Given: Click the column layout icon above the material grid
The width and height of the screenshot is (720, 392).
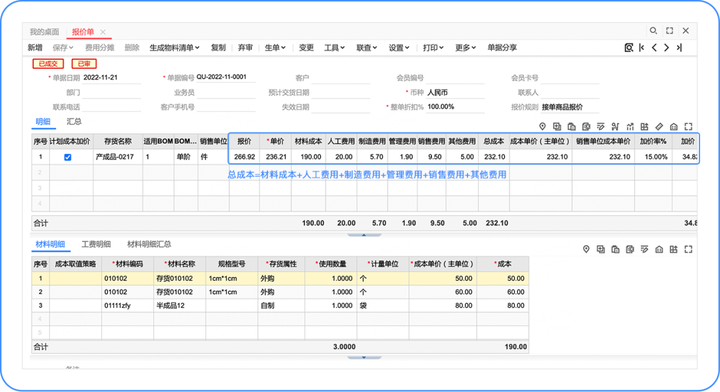Looking at the screenshot, I should click(674, 249).
